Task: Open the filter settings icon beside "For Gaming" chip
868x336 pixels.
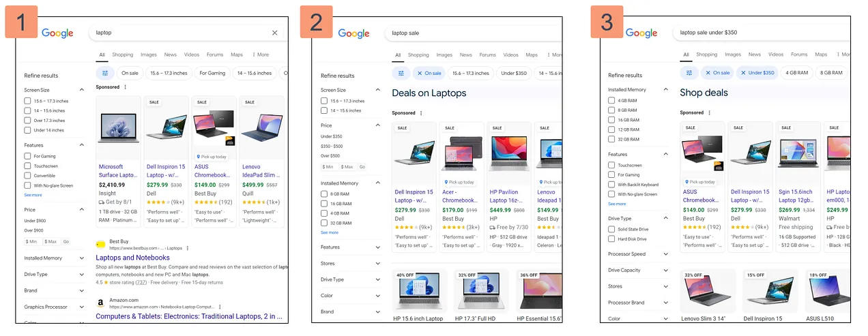Action: (104, 73)
